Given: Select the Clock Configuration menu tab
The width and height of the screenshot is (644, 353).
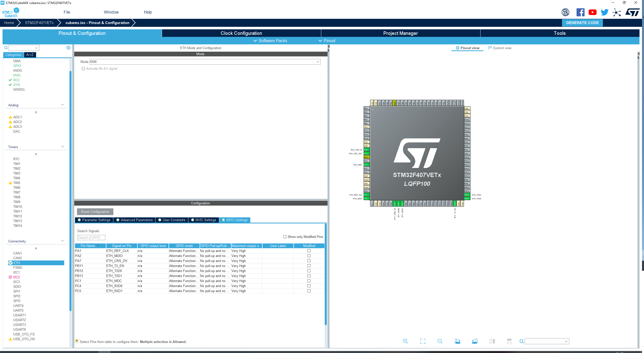Looking at the screenshot, I should 240,33.
